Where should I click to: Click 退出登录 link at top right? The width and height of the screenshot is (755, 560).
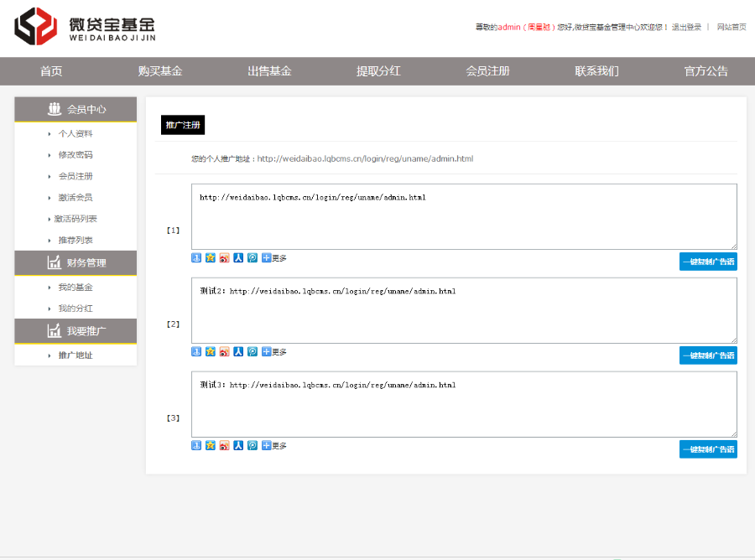click(686, 27)
